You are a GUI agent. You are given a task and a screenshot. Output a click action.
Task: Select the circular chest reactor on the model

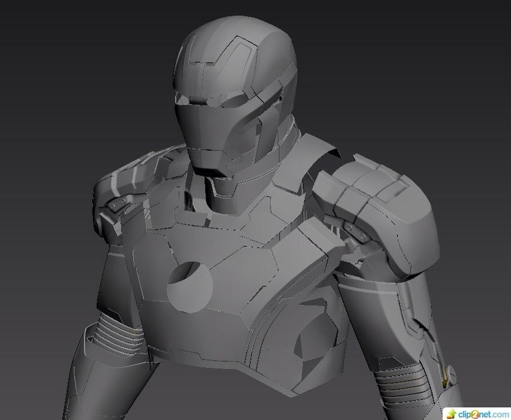click(x=190, y=288)
